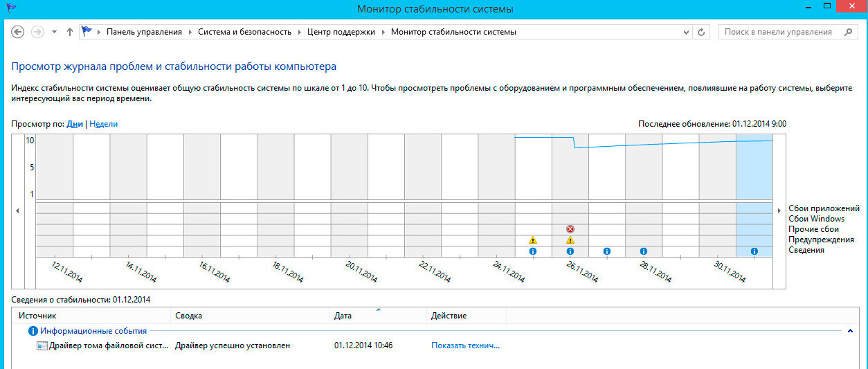Refresh the page with the address bar refresh icon

click(x=701, y=32)
